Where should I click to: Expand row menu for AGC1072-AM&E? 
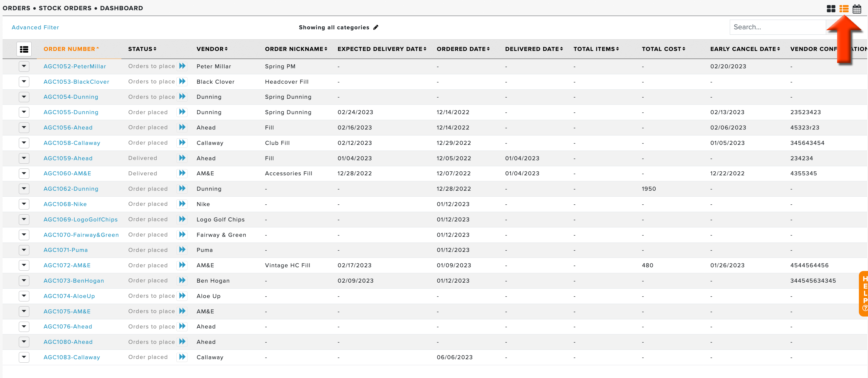(24, 266)
